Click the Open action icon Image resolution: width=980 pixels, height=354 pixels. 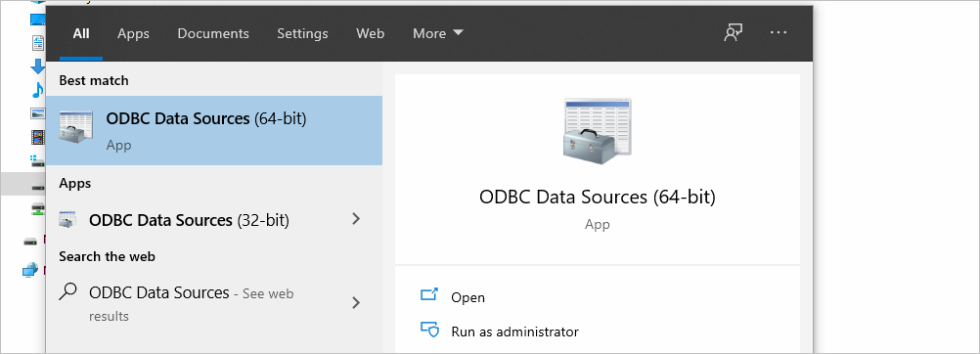(x=430, y=294)
